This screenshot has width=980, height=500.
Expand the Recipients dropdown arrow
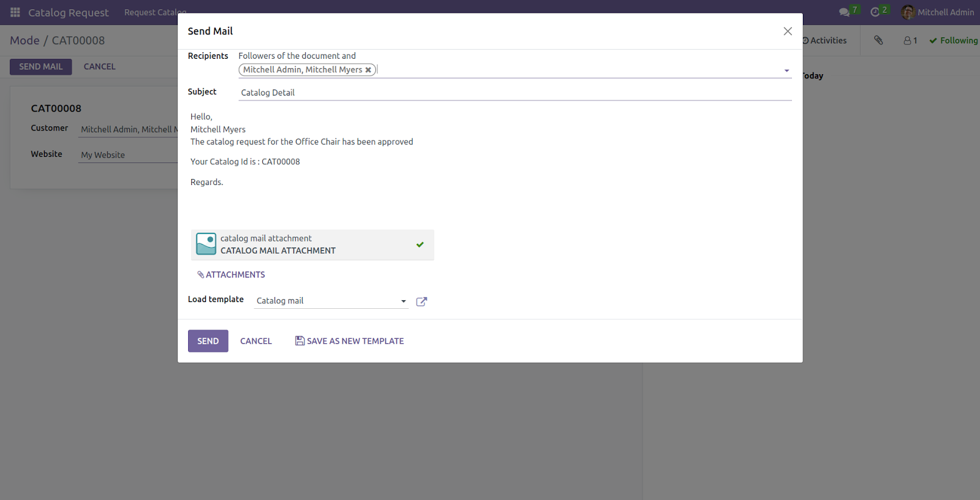coord(786,70)
